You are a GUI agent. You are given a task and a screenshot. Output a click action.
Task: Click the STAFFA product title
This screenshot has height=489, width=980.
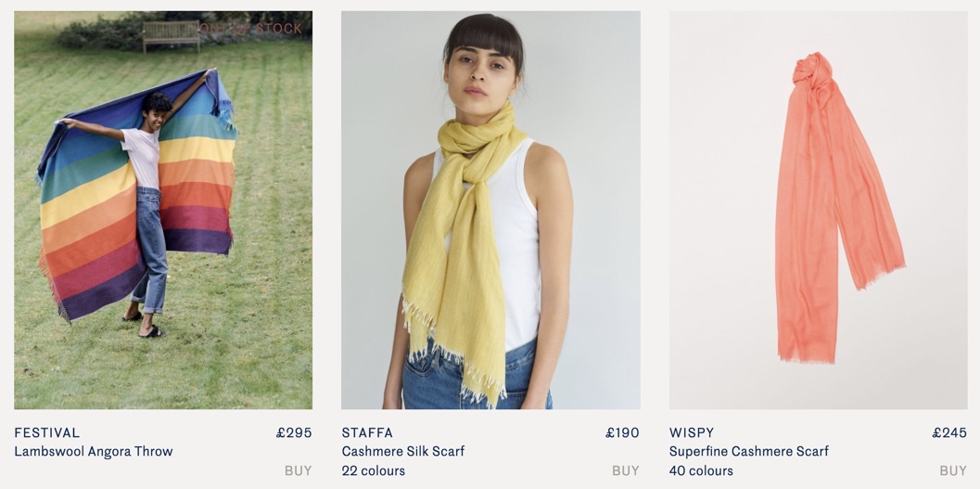(x=367, y=432)
